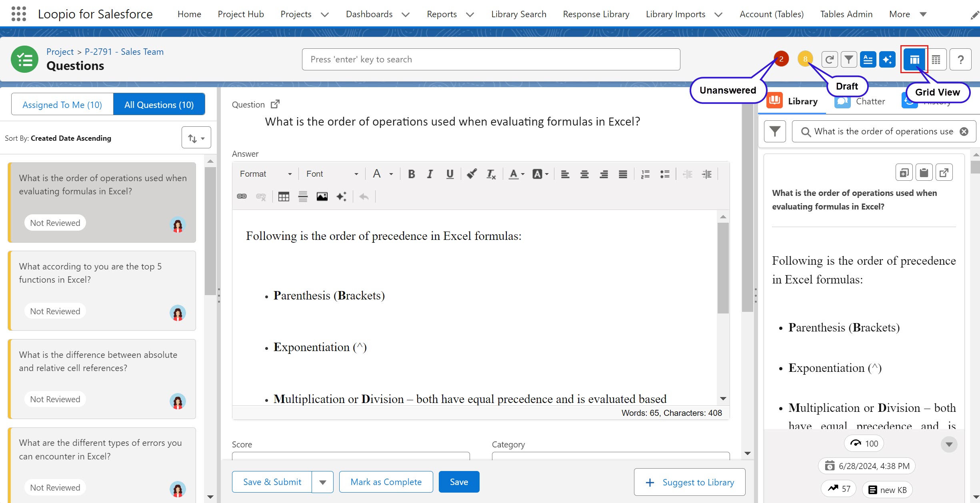The height and width of the screenshot is (503, 980).
Task: Justify text in the editor
Action: click(623, 174)
